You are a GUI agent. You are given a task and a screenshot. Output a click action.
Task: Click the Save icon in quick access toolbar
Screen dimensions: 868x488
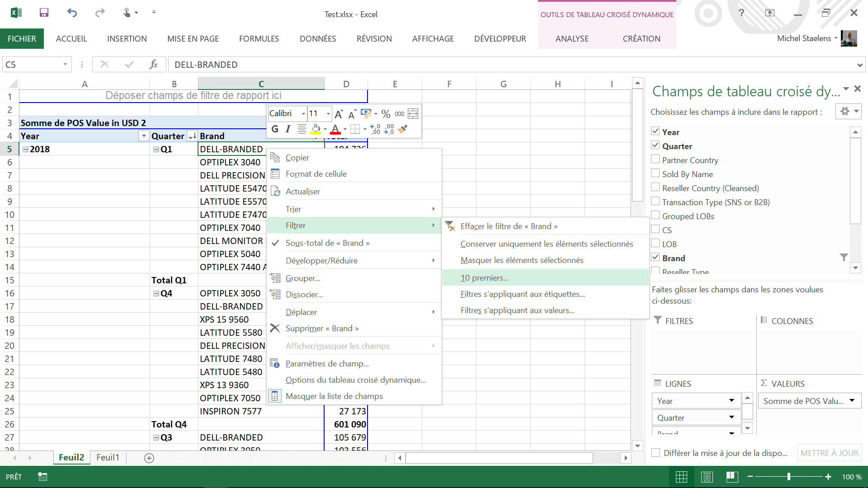pos(44,13)
